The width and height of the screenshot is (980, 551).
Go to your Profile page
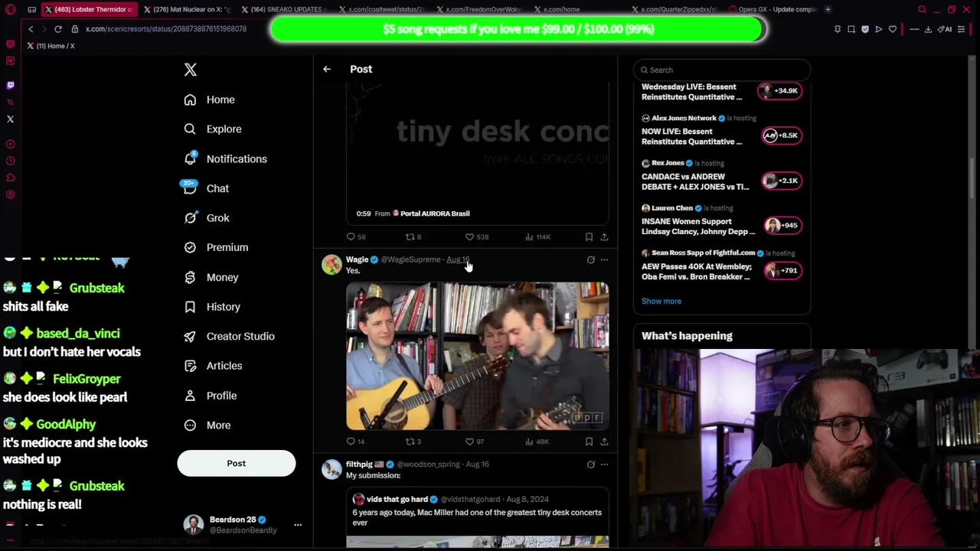click(211, 396)
